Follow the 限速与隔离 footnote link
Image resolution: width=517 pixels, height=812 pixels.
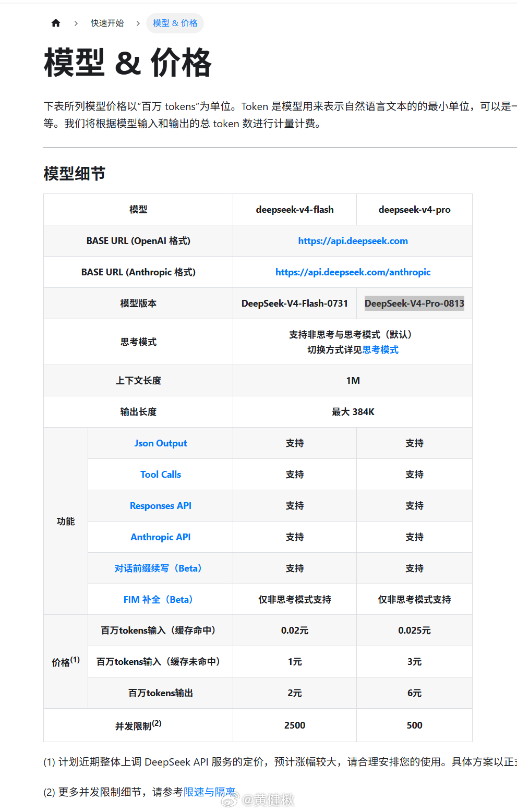point(209,792)
